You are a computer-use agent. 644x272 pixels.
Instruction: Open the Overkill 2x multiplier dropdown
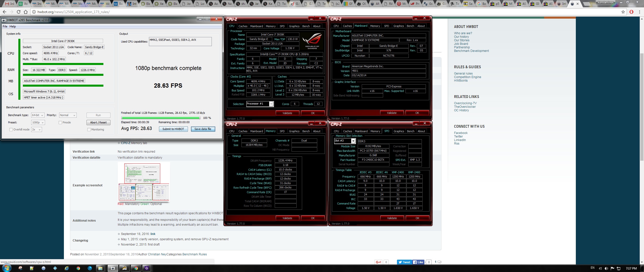[x=37, y=129]
